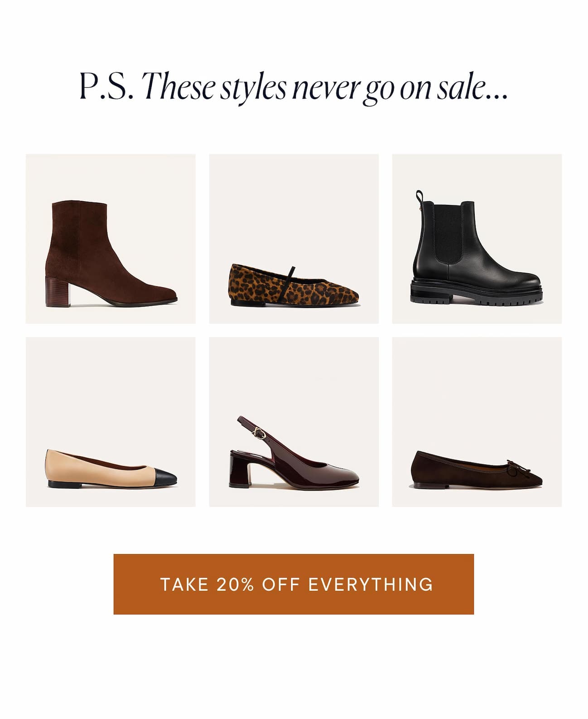The height and width of the screenshot is (719, 588).
Task: Click the gold buckle on the slingback strap
Action: 260,434
